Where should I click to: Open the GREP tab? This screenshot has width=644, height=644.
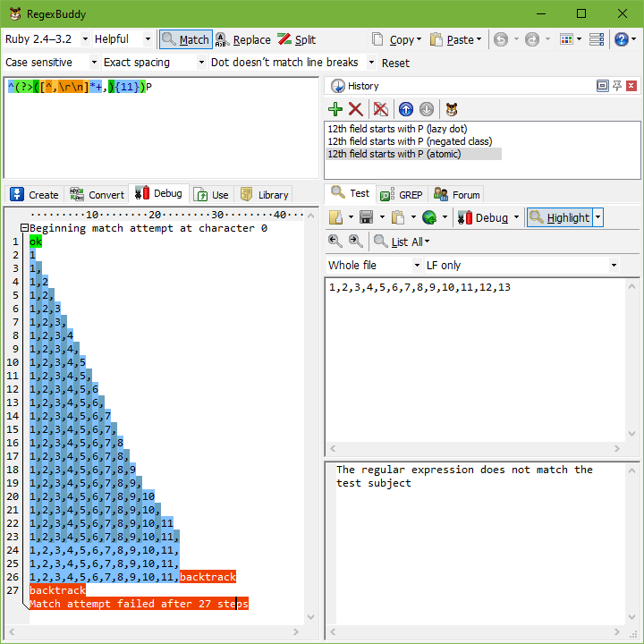coord(402,195)
